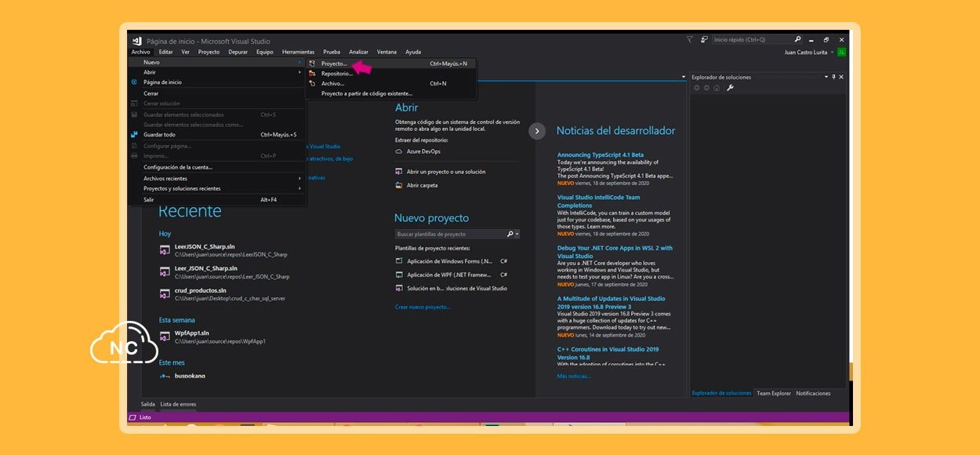Viewport: 980px width, 455px height.
Task: Click the Azure DevOps cloud icon
Action: pyautogui.click(x=399, y=151)
